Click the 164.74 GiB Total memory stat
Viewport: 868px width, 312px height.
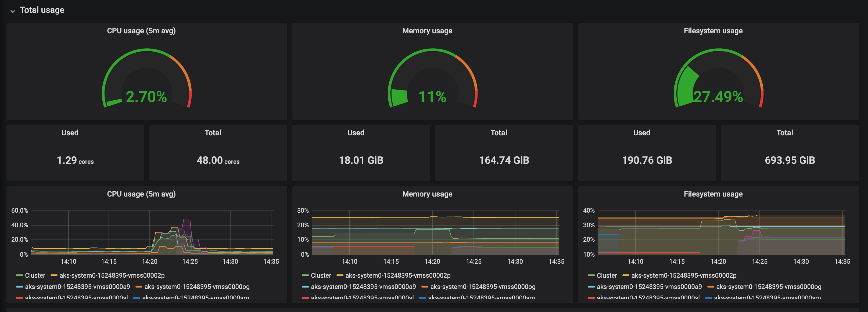click(x=504, y=160)
